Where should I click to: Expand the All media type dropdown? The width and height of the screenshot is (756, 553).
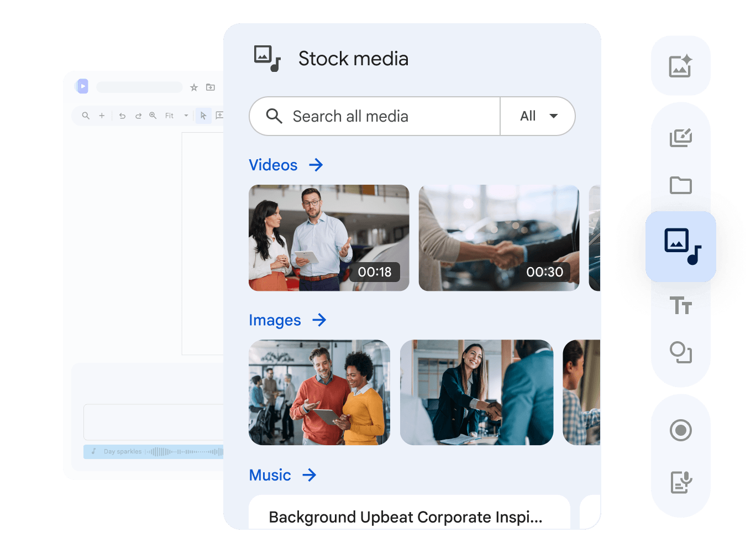[538, 116]
